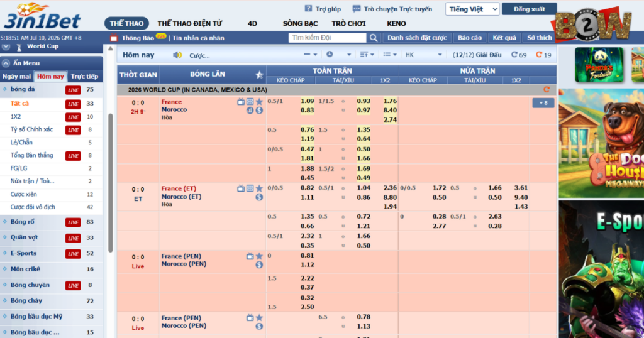Open live TV icon for last France (PEN) row
644x338 pixels.
tap(250, 318)
